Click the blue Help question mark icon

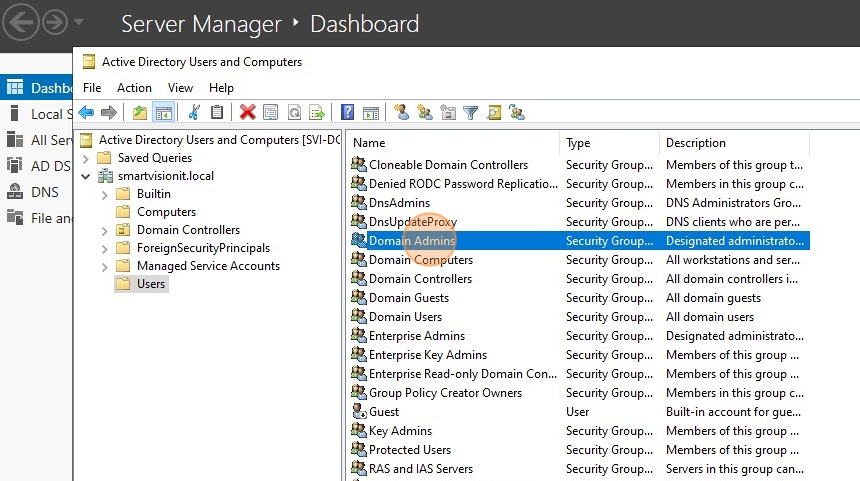coord(347,112)
